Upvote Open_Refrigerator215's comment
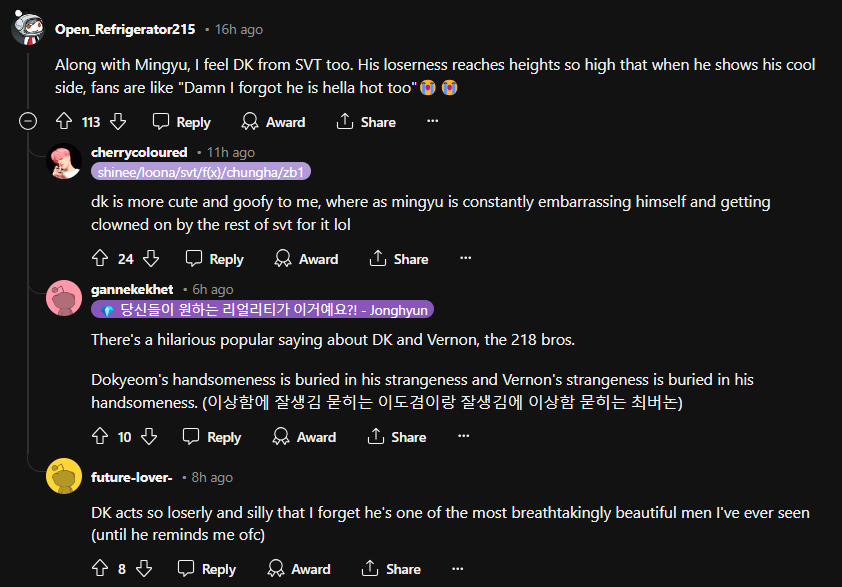842x587 pixels. pos(64,122)
